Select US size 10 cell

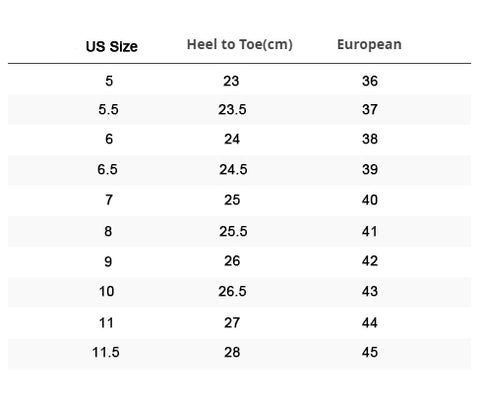point(107,291)
